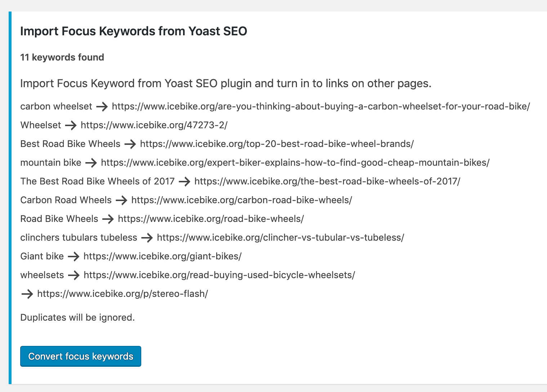Select the 'Wheelset' keyword text
This screenshot has height=392, width=547.
click(x=41, y=125)
